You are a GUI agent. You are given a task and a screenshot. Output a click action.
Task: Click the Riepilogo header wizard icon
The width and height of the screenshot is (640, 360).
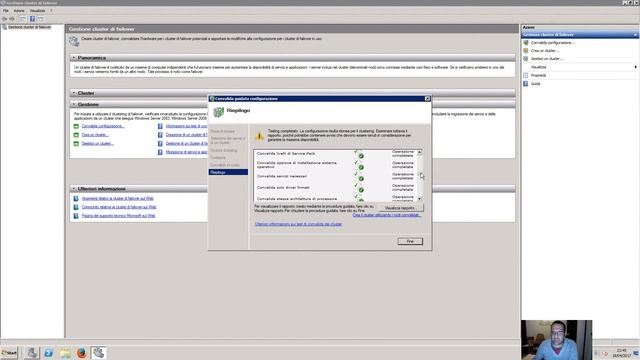[219, 111]
